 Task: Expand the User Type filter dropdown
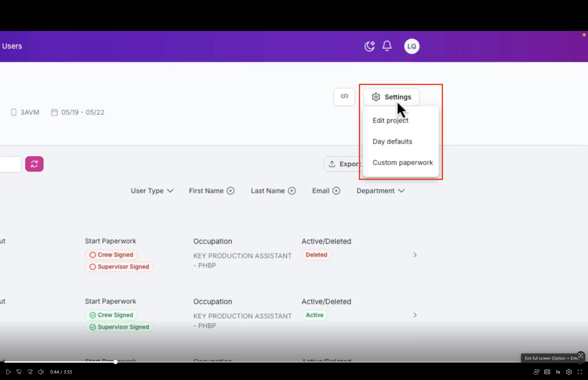point(152,191)
